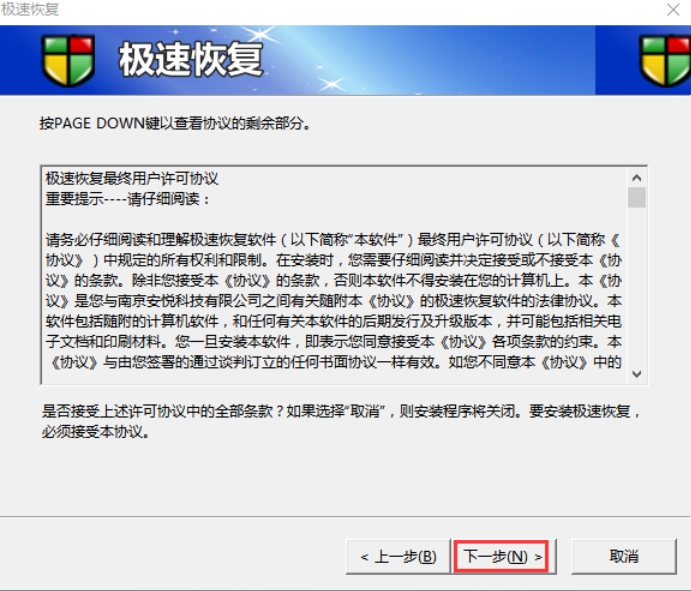Click the license line starting 软件包括随附的计算机软件

(333, 321)
